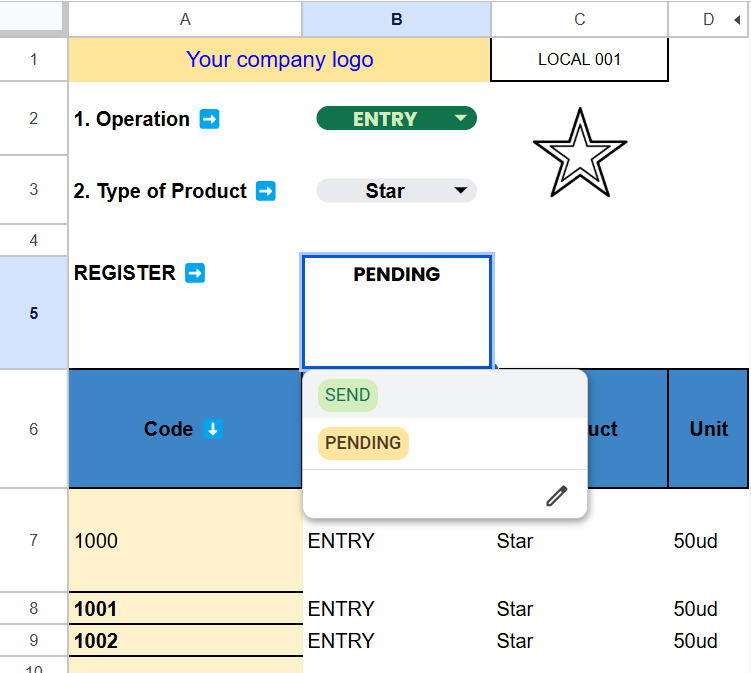
Task: Click arrow icon beside Type of Product
Action: coord(266,191)
